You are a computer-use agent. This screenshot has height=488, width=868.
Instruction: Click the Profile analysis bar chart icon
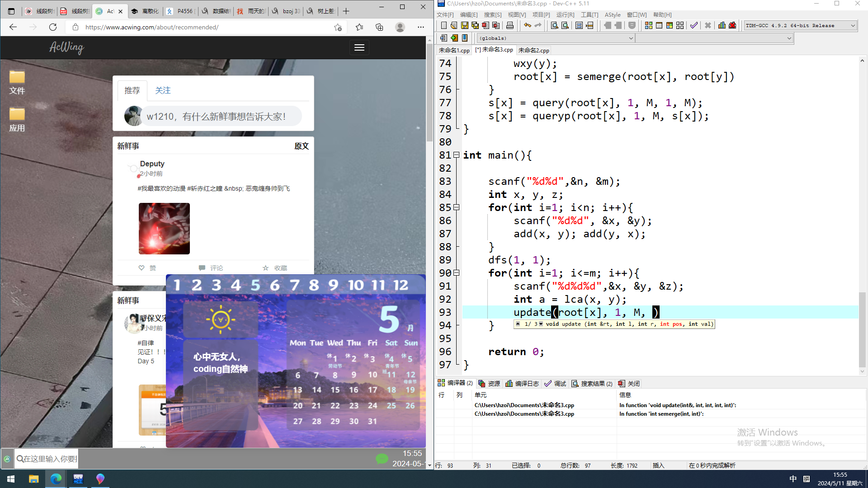(x=722, y=26)
